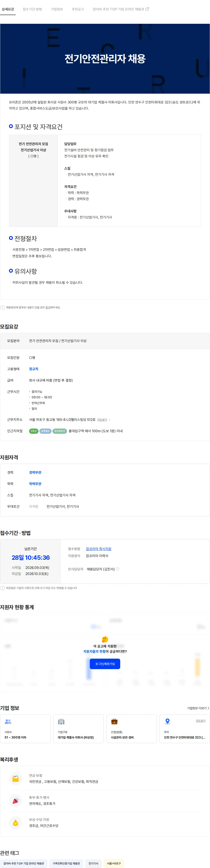Click the building icon in 기업구분 card
210x868 pixels.
click(x=61, y=722)
